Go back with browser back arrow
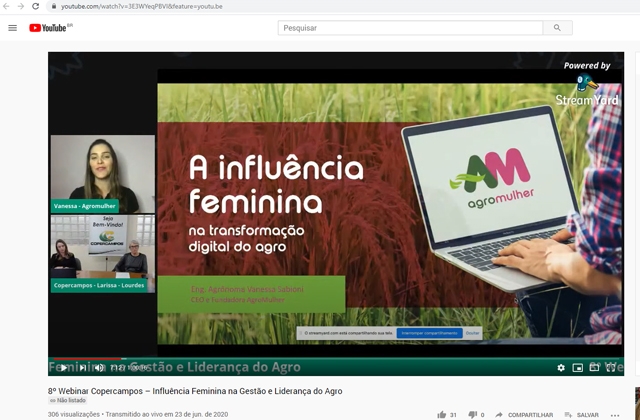 tap(6, 6)
